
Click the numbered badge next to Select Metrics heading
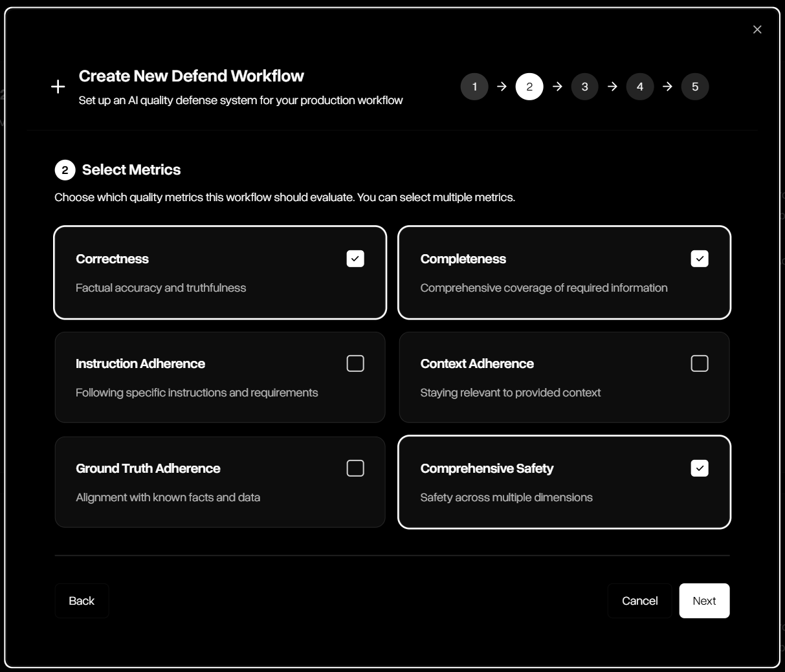64,169
